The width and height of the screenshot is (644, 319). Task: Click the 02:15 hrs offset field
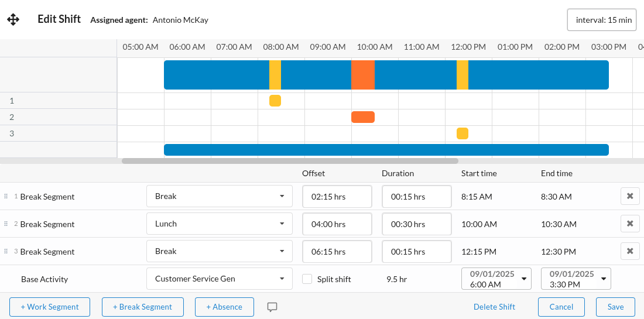click(x=337, y=197)
